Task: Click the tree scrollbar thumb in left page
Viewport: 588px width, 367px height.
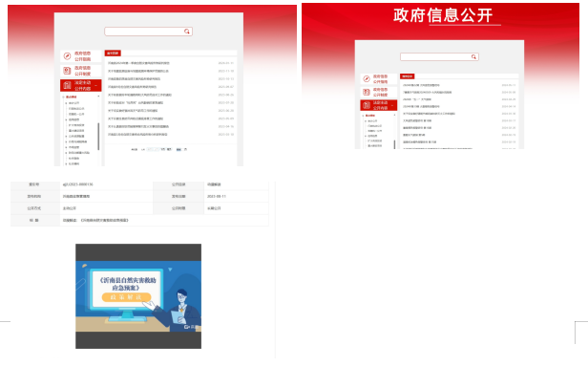Action: 98,136
